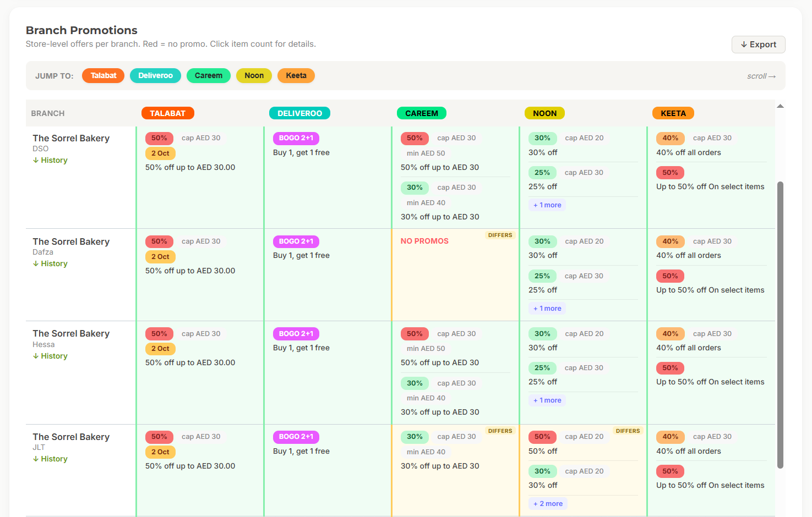This screenshot has width=812, height=517.
Task: Click the scroll-up arrow above the scrollbar
Action: 780,106
